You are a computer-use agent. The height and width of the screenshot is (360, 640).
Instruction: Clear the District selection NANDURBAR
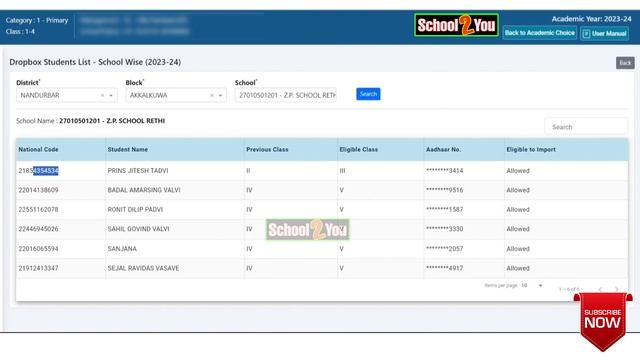[102, 96]
